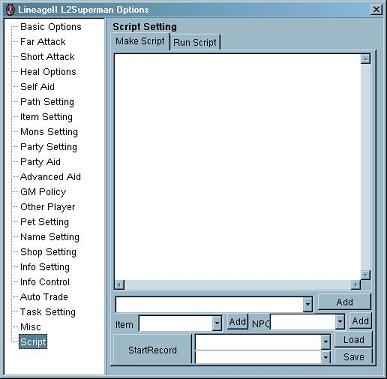Open Task Setting page
The image size is (387, 379).
(x=48, y=312)
